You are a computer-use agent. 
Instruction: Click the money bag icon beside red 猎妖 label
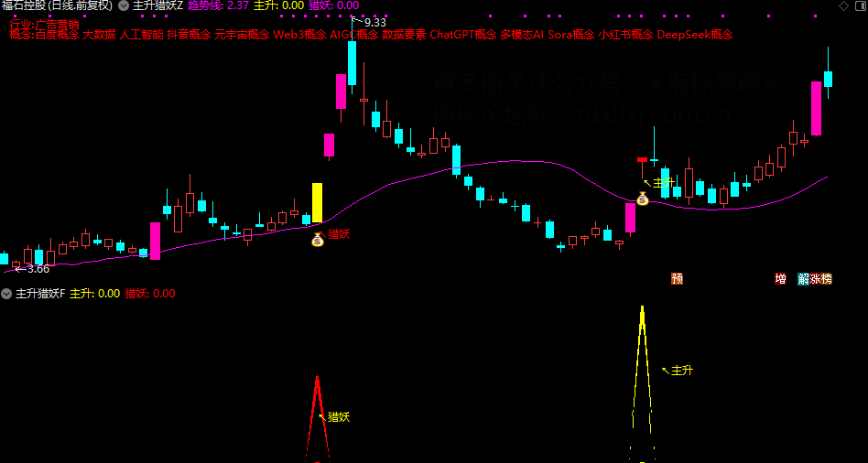(317, 240)
